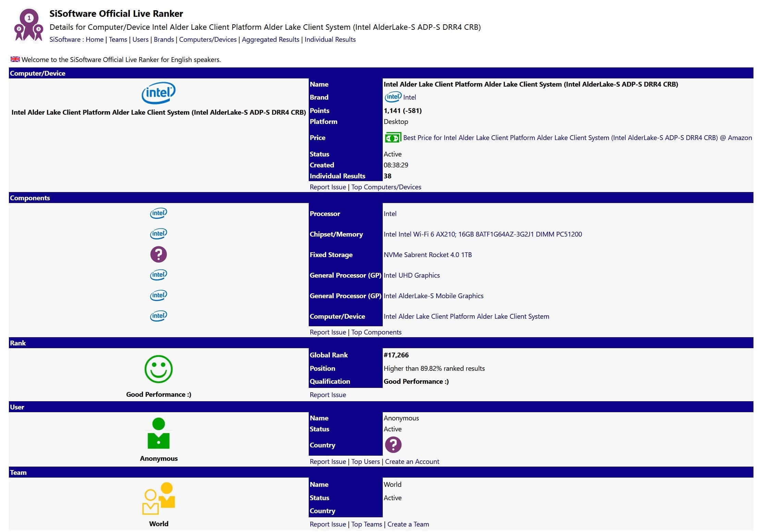Open the Teams navigation link
Image resolution: width=761 pixels, height=532 pixels.
click(x=118, y=39)
